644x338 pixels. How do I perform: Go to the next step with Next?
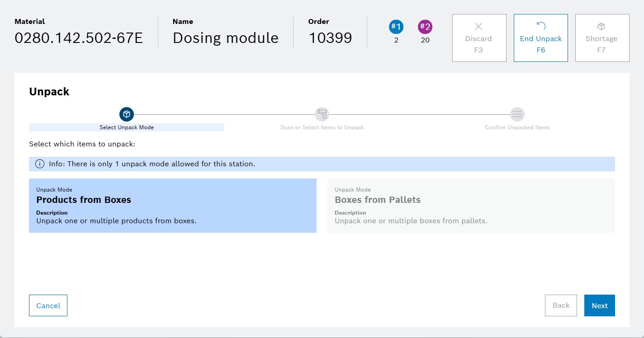(599, 305)
